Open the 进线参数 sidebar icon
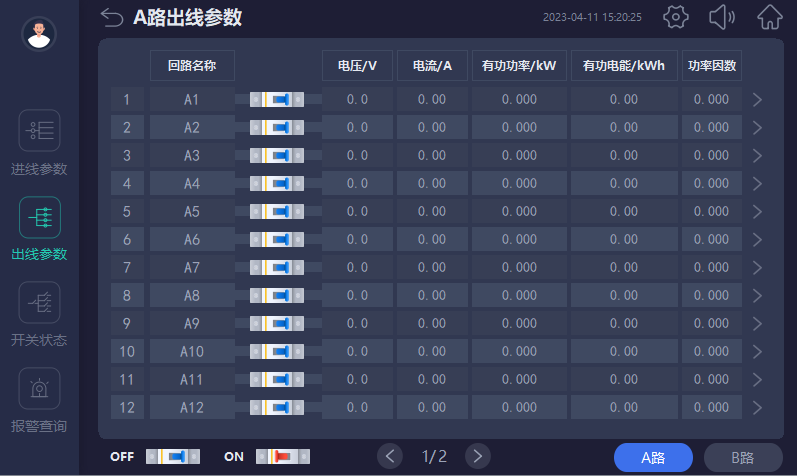Viewport: 797px width, 476px height. (39, 131)
